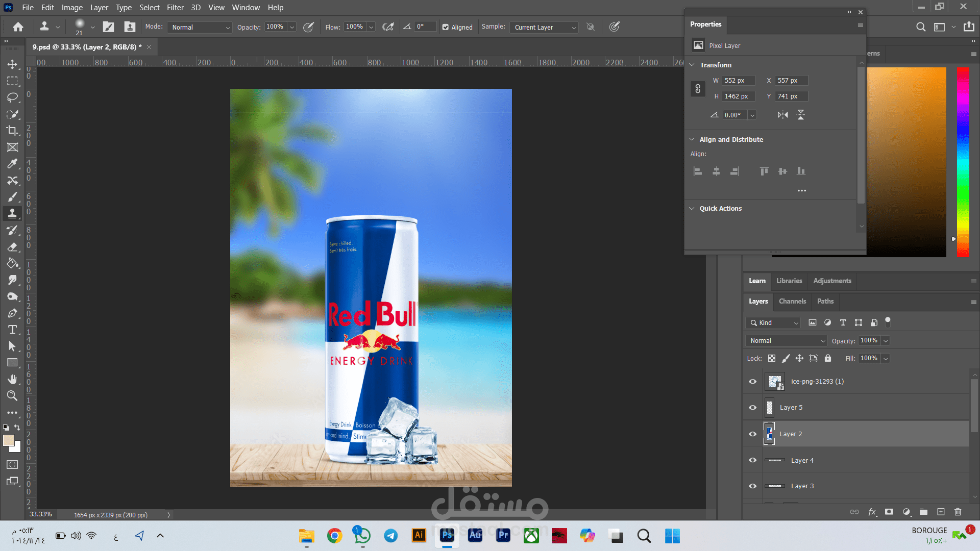Align top edges in Properties panel
The width and height of the screenshot is (980, 551).
coord(764,171)
